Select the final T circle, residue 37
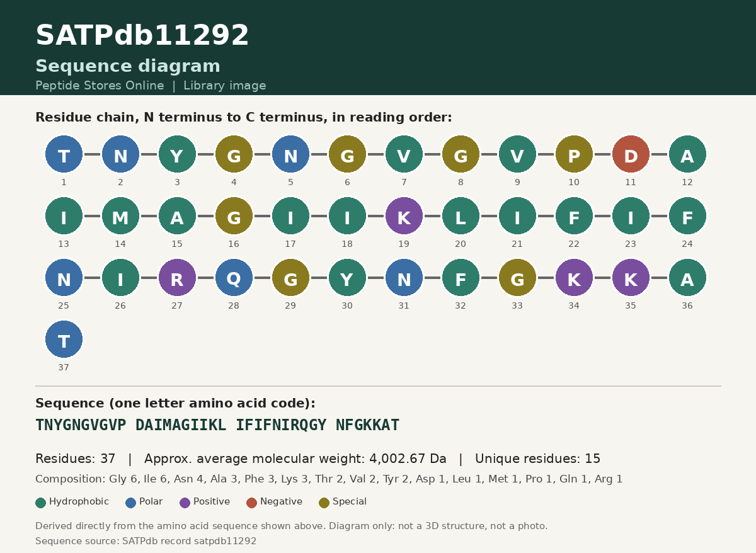 click(64, 339)
